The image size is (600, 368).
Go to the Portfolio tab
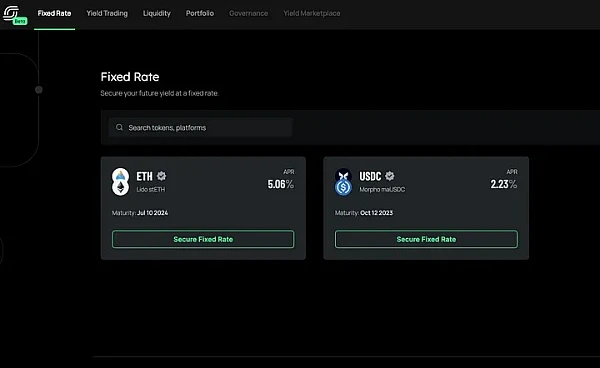(x=200, y=13)
